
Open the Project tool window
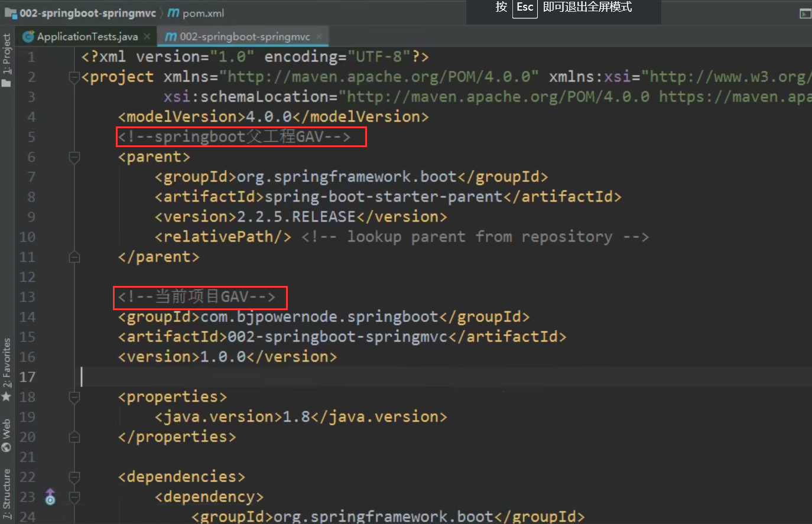point(7,60)
